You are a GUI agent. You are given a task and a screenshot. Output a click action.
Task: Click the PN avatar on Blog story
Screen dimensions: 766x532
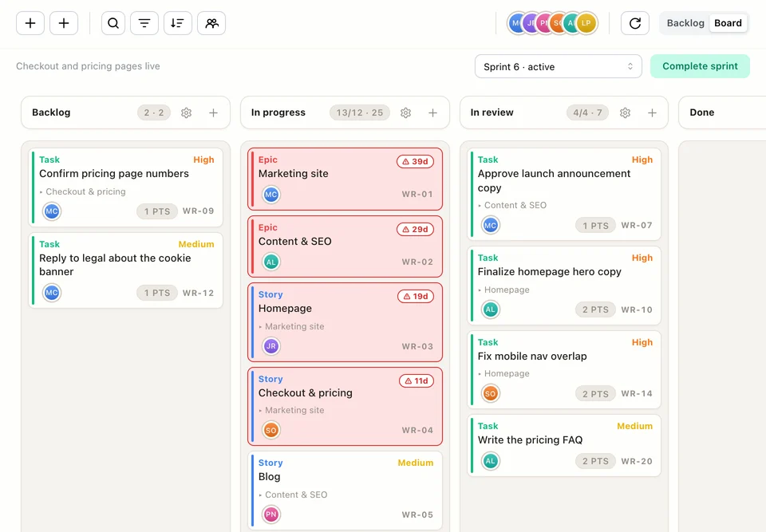[x=271, y=514]
